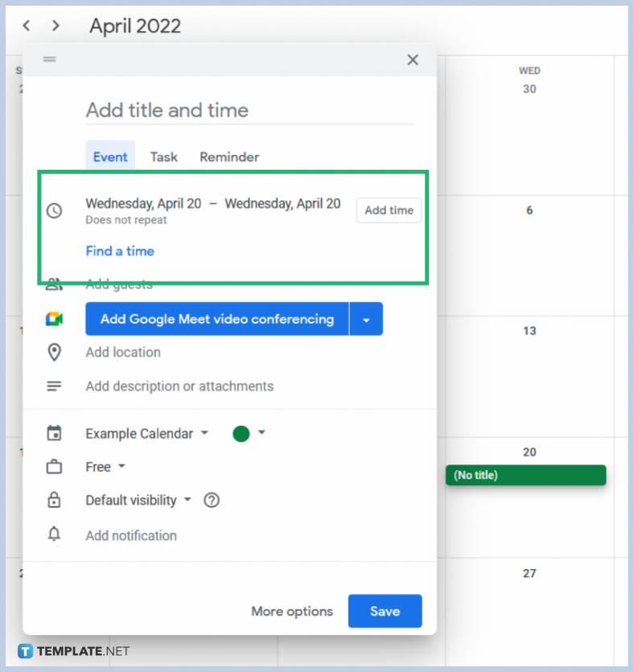Click the Google Meet logo icon
634x672 pixels.
[54, 319]
